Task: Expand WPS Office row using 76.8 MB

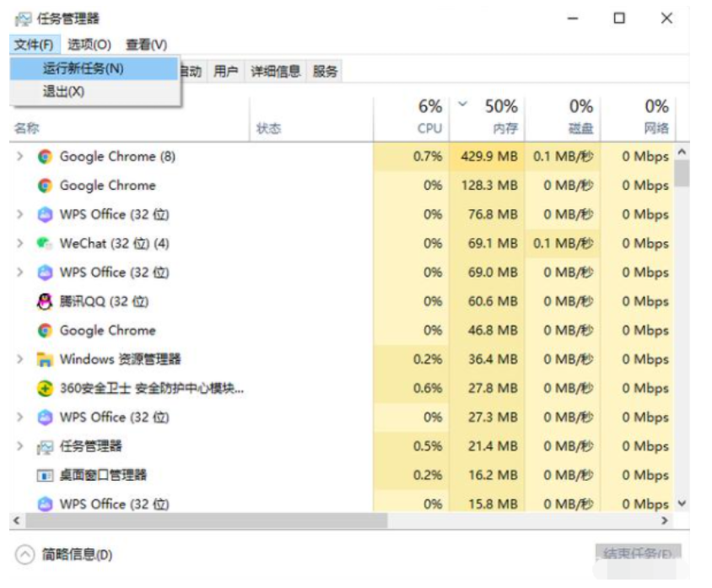Action: tap(19, 214)
